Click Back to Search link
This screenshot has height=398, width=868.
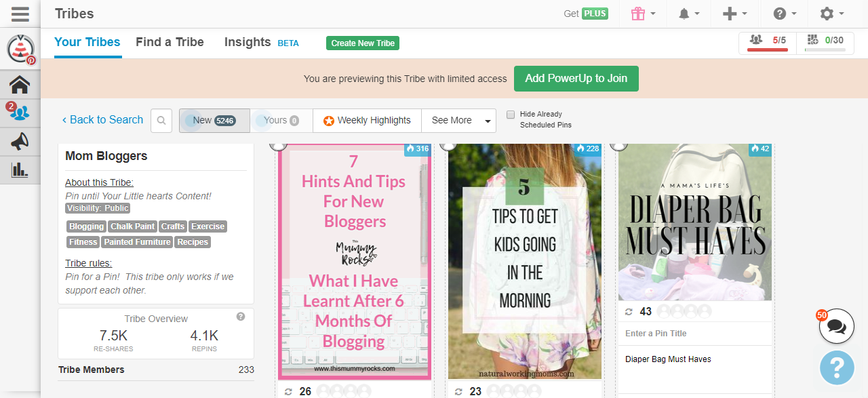point(102,120)
